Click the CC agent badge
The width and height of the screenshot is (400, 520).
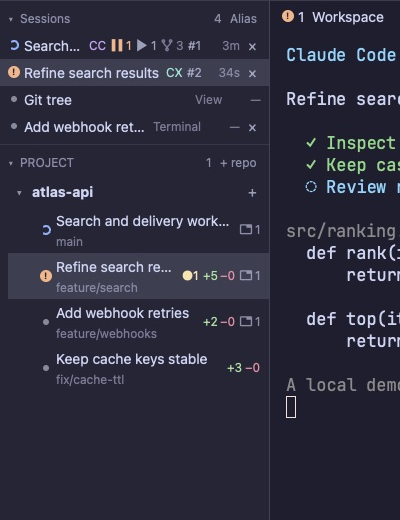click(97, 46)
